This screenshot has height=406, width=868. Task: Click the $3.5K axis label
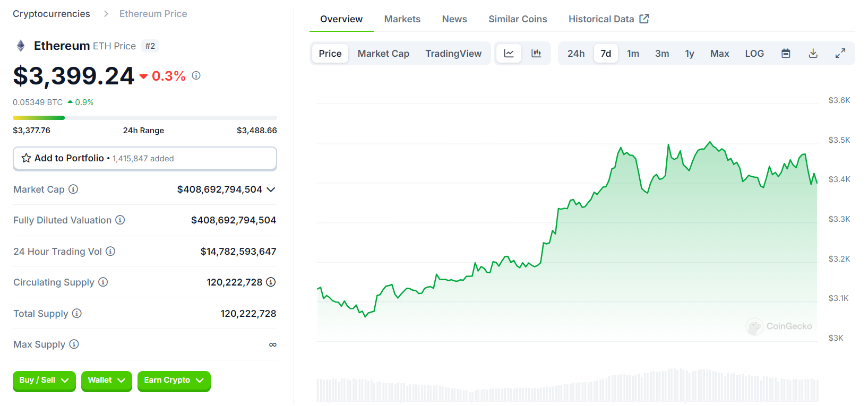pos(839,140)
